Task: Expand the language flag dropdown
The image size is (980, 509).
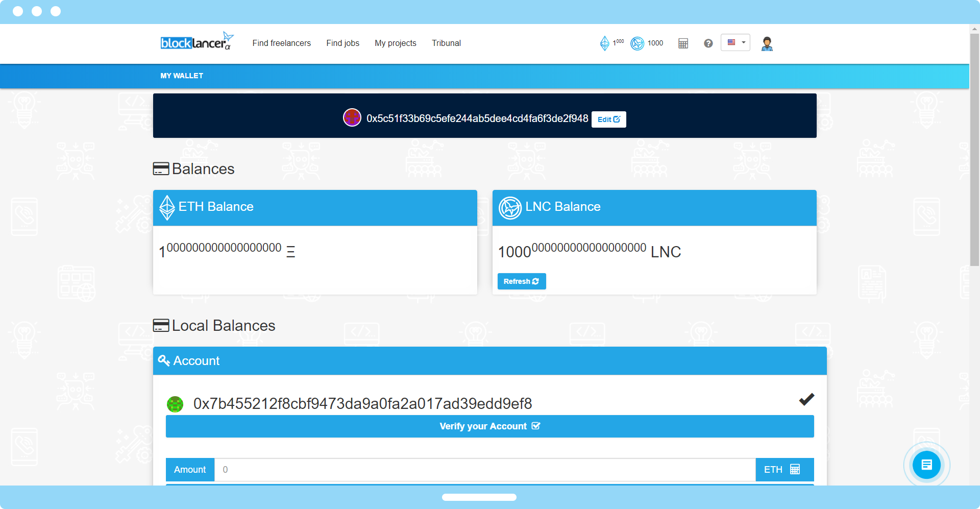Action: 736,42
